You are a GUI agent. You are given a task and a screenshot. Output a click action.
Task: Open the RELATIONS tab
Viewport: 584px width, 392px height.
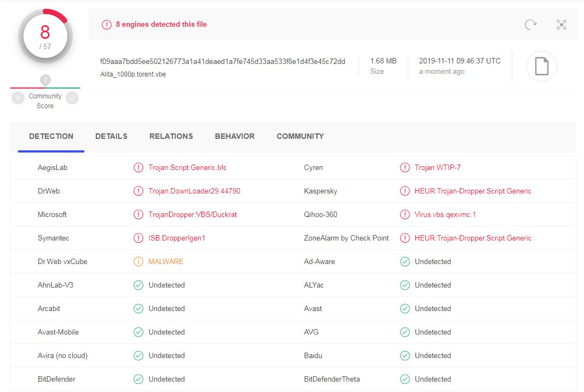(171, 137)
